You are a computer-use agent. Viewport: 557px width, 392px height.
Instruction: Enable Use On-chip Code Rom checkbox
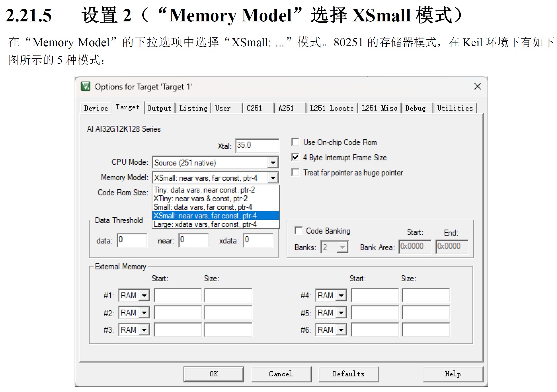pyautogui.click(x=295, y=142)
